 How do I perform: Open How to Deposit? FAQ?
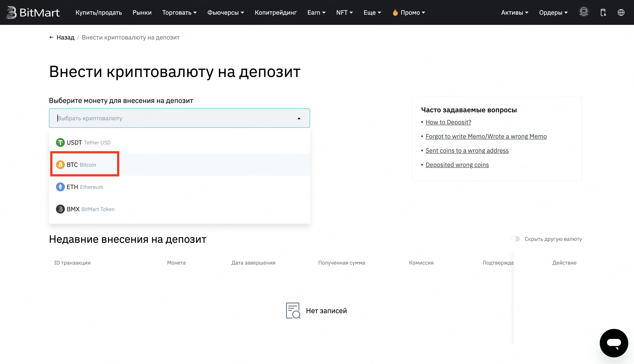click(448, 122)
